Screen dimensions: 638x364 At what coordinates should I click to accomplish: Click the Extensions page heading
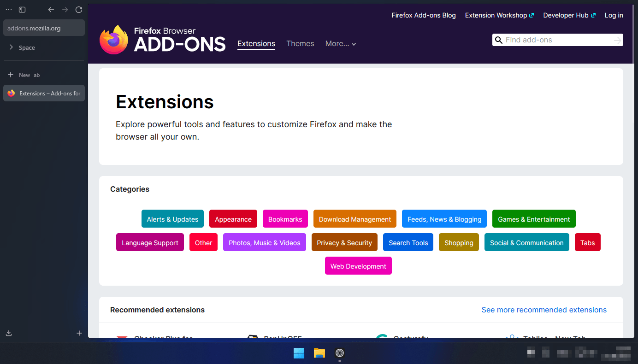tap(165, 102)
